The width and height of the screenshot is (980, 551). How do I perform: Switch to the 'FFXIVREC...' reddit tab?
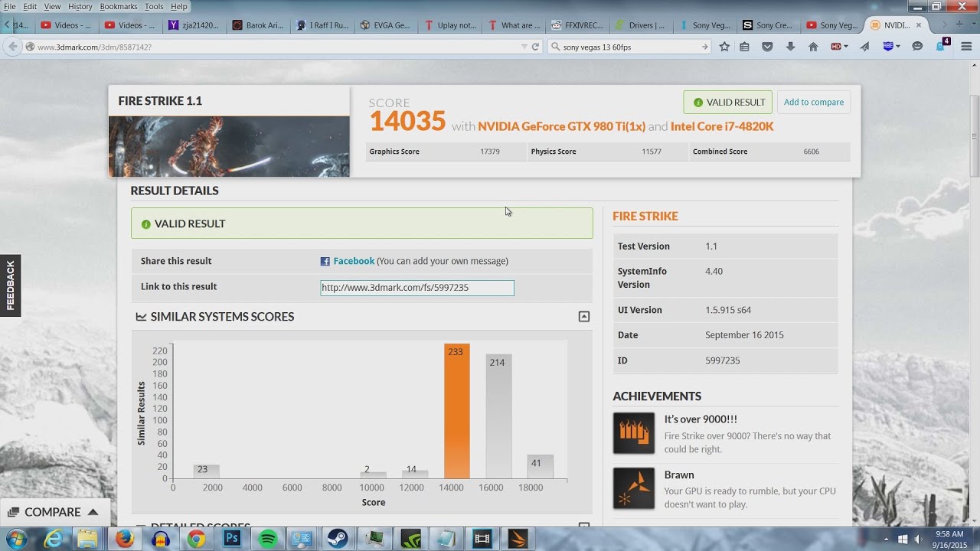(577, 25)
